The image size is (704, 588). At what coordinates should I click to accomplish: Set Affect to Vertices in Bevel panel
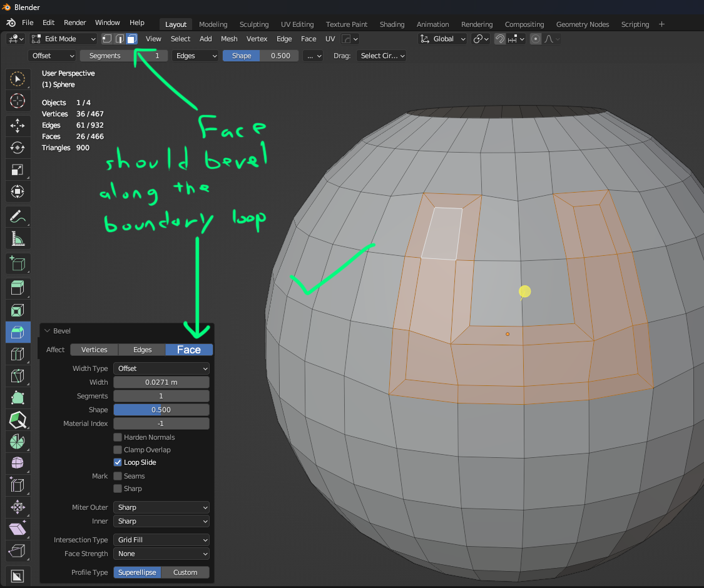[x=94, y=350]
